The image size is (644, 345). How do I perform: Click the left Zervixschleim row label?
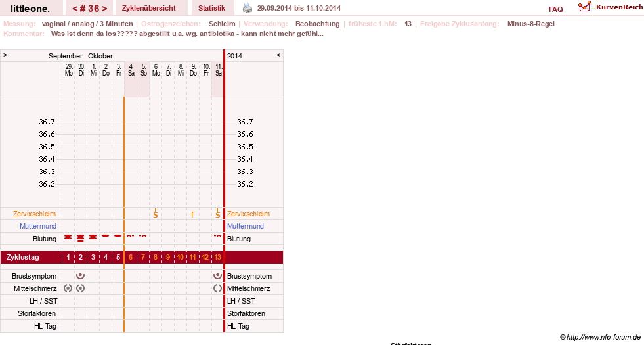click(35, 214)
